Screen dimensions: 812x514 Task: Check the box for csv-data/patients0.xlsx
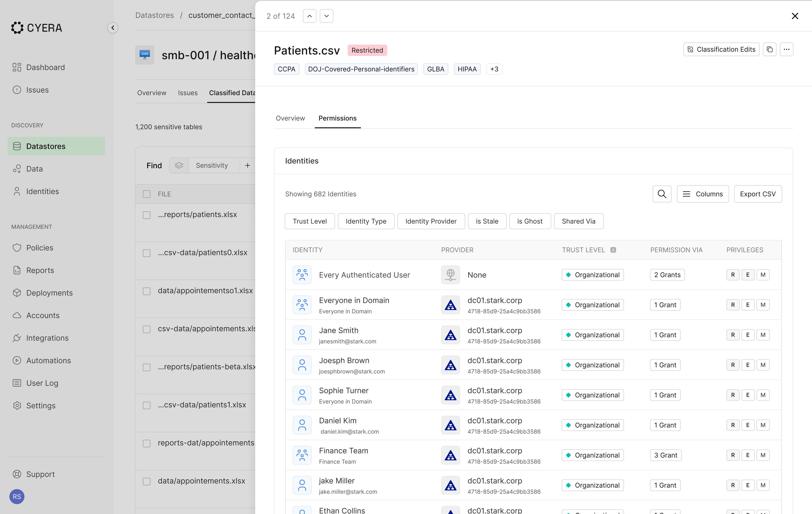tap(146, 253)
